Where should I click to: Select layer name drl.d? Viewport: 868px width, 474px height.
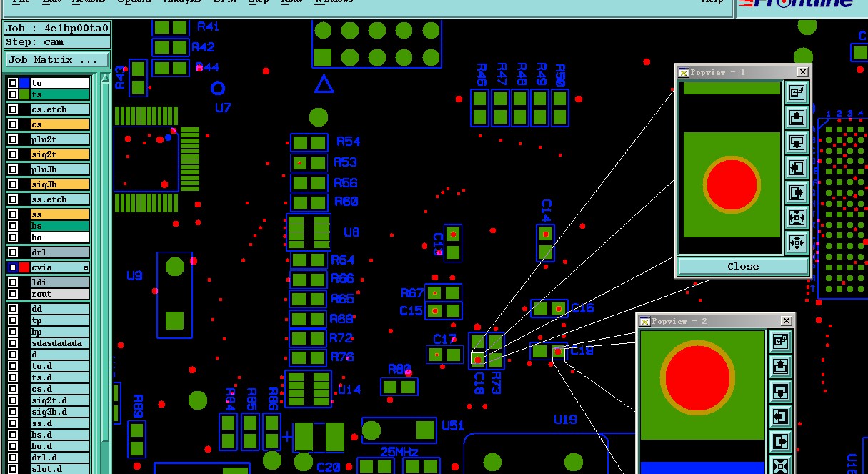coord(60,458)
